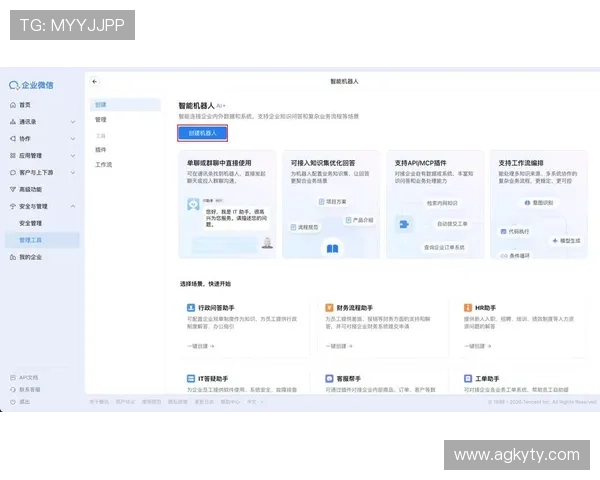Click 一键创建 under HR助手
The height and width of the screenshot is (480, 600).
(478, 346)
